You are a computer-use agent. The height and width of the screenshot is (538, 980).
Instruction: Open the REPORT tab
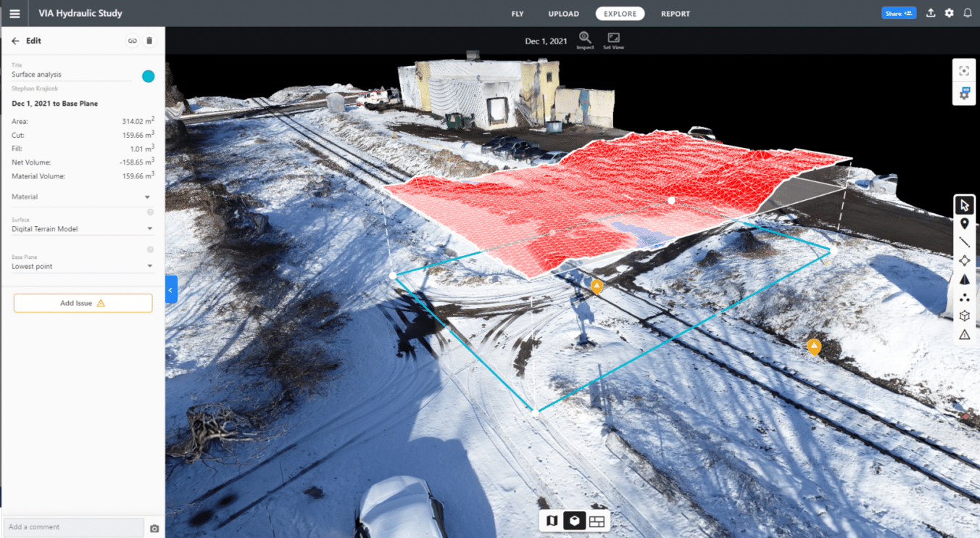[x=675, y=13]
